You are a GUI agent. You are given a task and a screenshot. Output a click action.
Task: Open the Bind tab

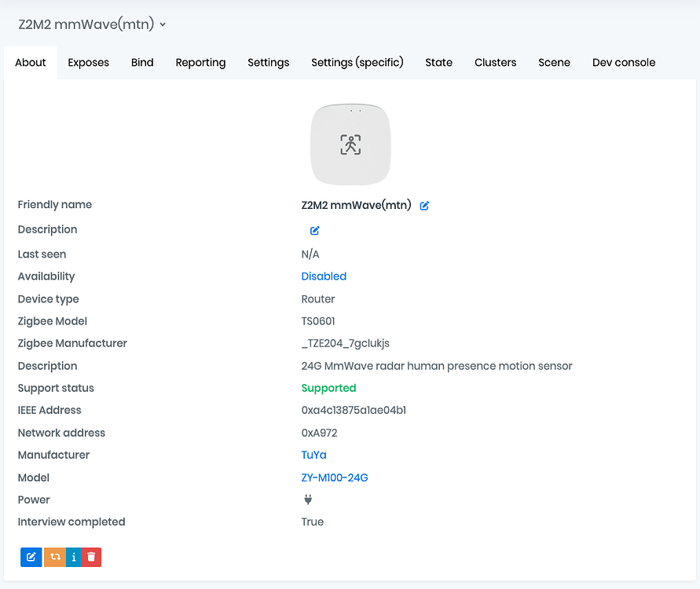pyautogui.click(x=142, y=63)
